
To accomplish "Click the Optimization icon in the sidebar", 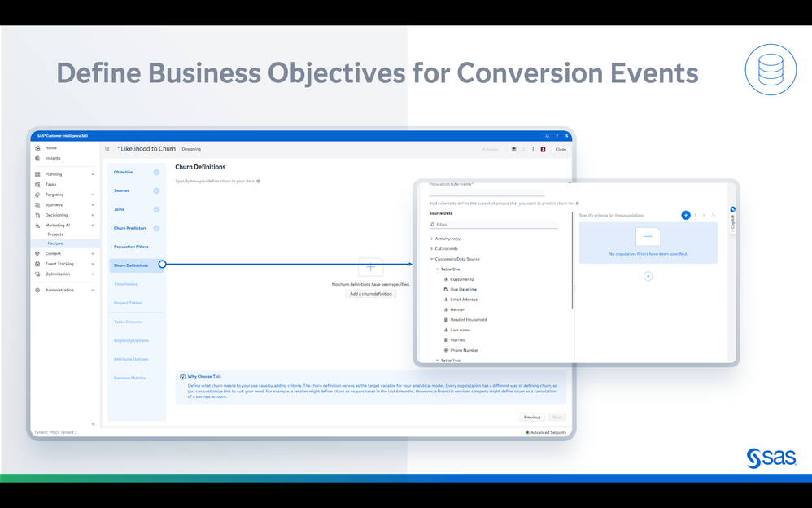I will point(37,274).
